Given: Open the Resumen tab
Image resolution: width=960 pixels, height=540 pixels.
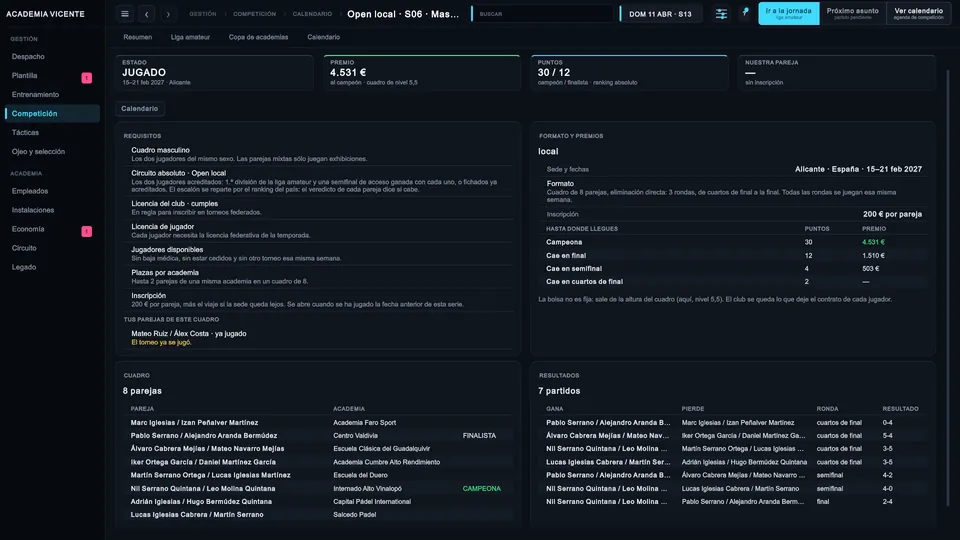Looking at the screenshot, I should [137, 37].
